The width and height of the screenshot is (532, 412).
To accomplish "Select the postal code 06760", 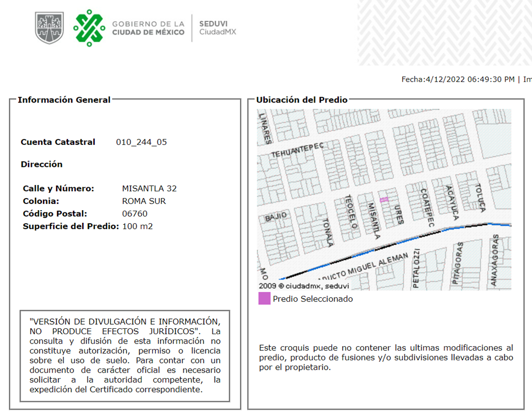I will click(134, 214).
